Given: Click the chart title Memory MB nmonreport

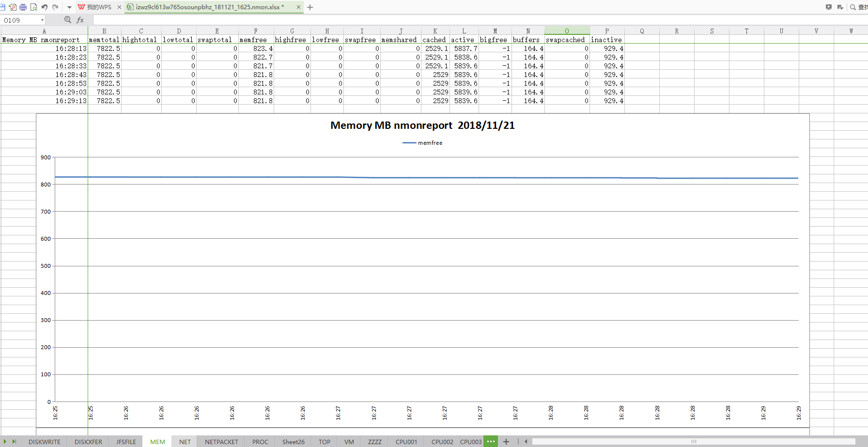Looking at the screenshot, I should (x=422, y=125).
